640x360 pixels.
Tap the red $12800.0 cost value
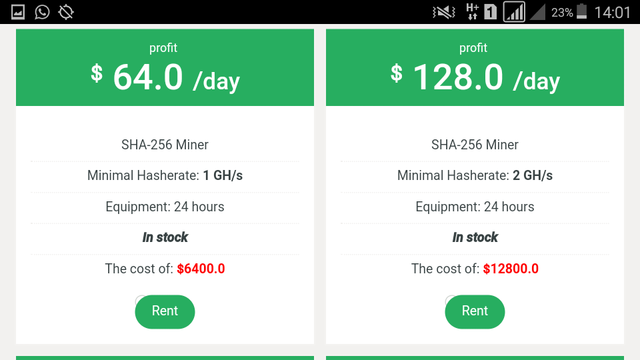511,269
